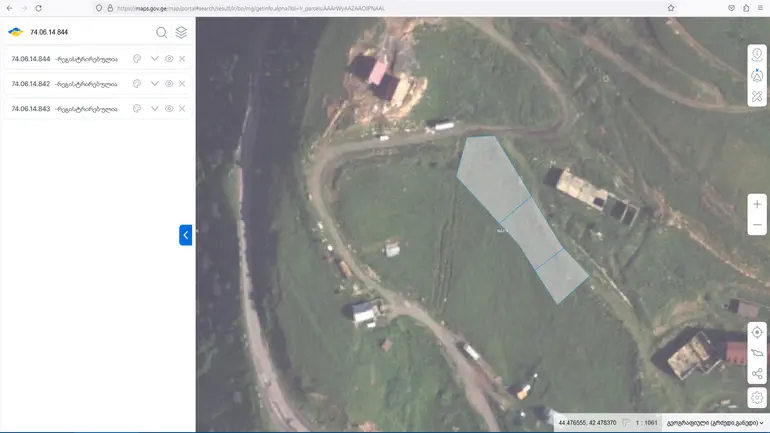Open the browser hamburger menu

[761, 8]
